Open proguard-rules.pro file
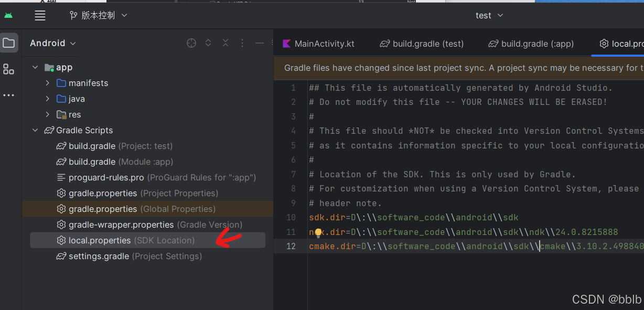644x310 pixels. tap(156, 177)
